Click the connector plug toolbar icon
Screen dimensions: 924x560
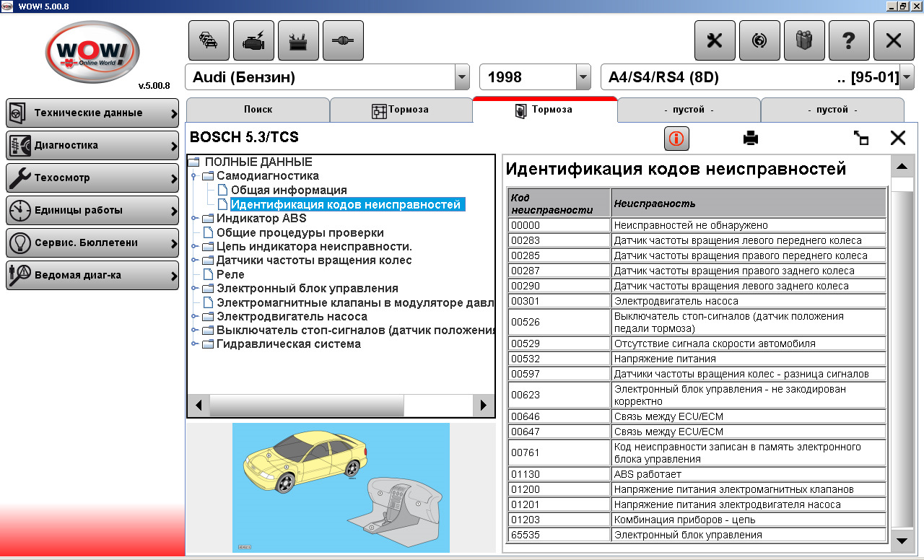click(x=343, y=40)
